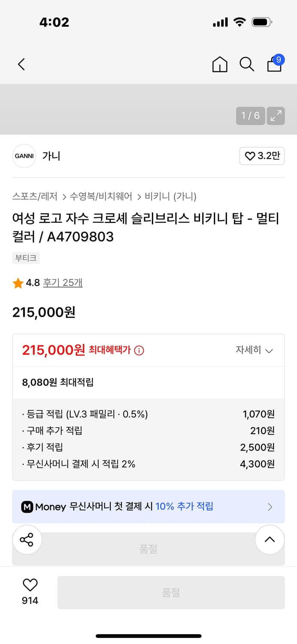Open search using the magnifier icon
The height and width of the screenshot is (644, 297).
pos(247,64)
